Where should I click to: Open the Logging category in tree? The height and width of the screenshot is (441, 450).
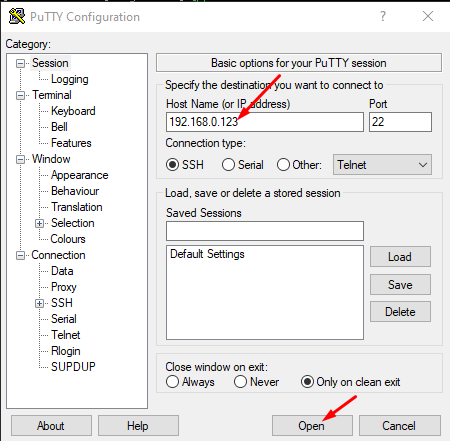coord(70,79)
